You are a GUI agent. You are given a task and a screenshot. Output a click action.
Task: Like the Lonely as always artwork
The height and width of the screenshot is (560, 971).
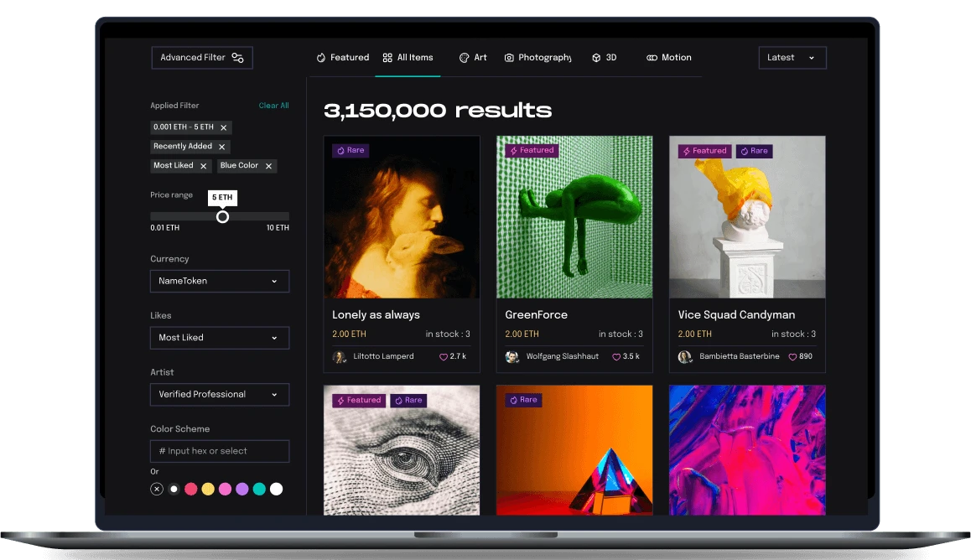pyautogui.click(x=444, y=357)
